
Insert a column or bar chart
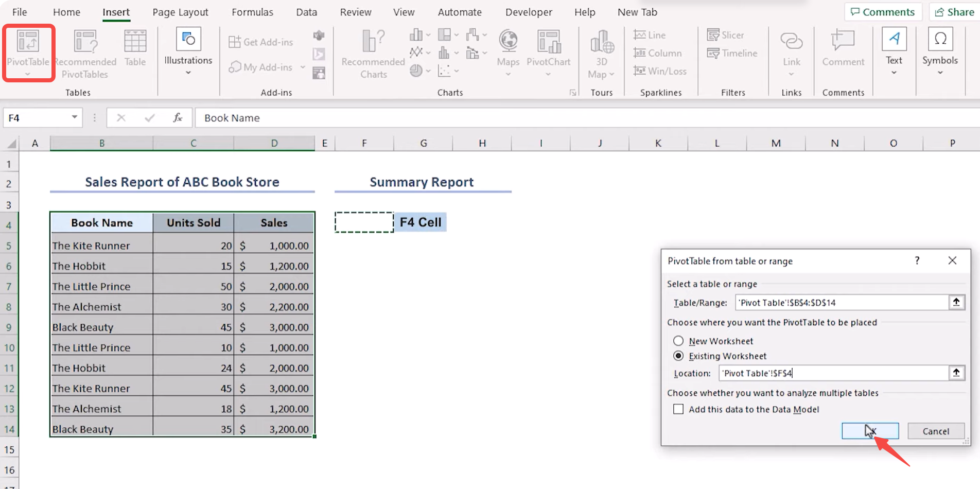pos(419,35)
